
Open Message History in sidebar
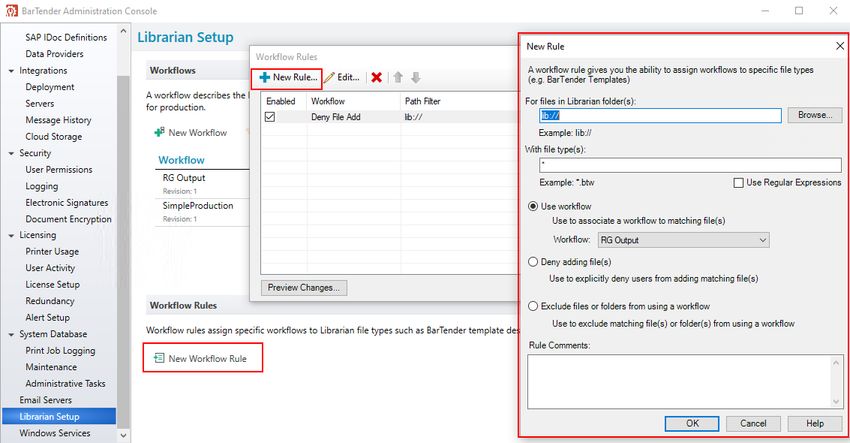click(x=58, y=120)
